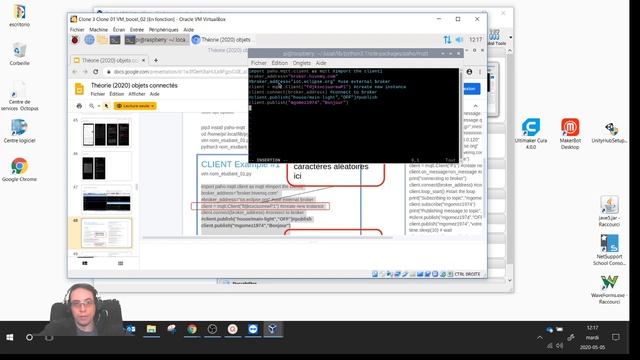Open terminal window Fichier menu
640x360 pixels.
(x=258, y=63)
